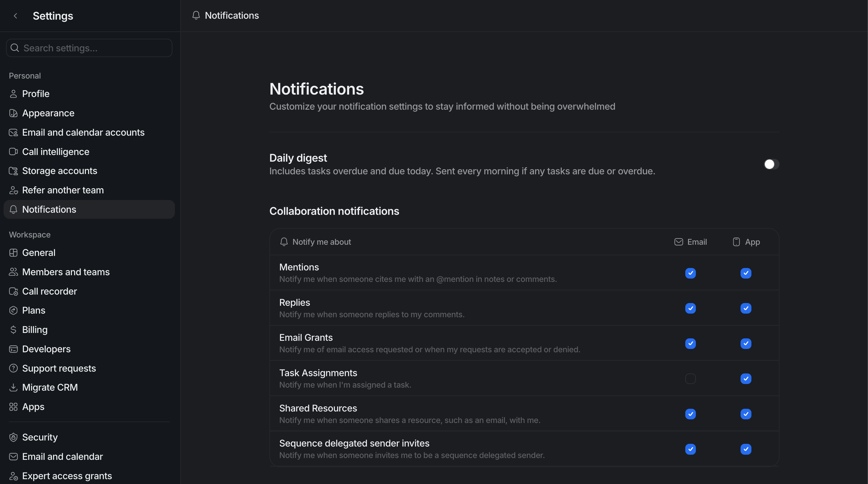Image resolution: width=868 pixels, height=484 pixels.
Task: Click the Migrate CRM download icon
Action: pyautogui.click(x=13, y=388)
